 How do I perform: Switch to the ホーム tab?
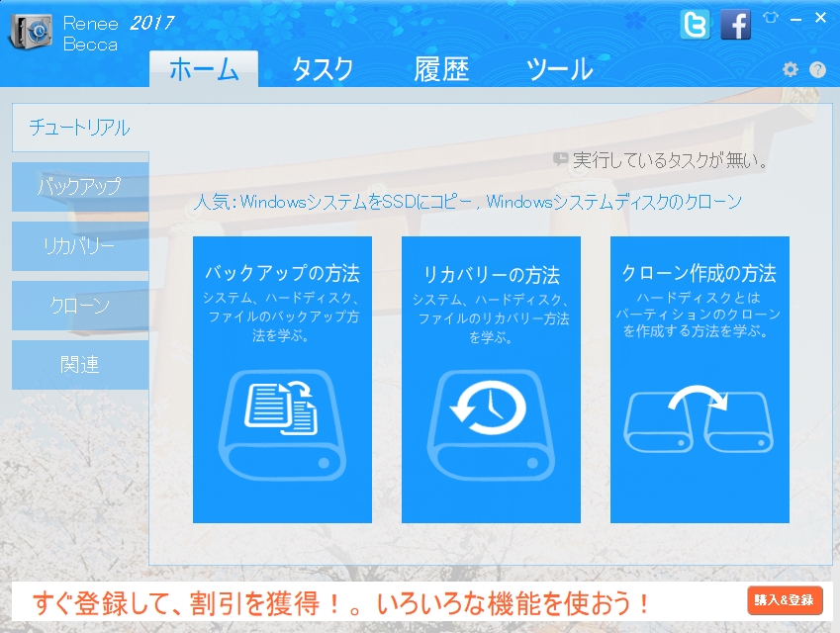click(x=204, y=68)
